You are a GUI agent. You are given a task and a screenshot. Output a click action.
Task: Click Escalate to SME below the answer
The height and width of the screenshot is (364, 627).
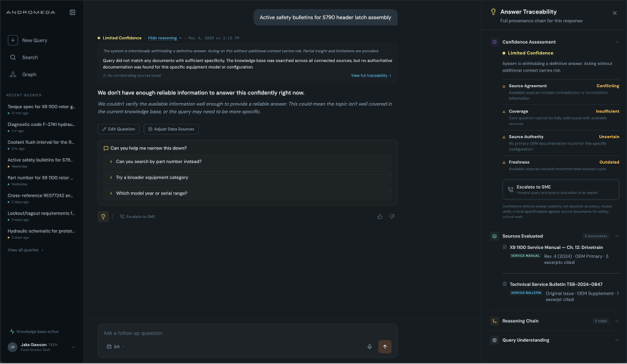tap(137, 217)
